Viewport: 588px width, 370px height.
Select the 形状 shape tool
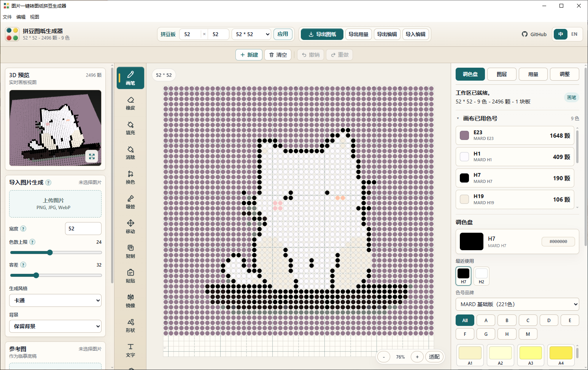click(x=130, y=326)
